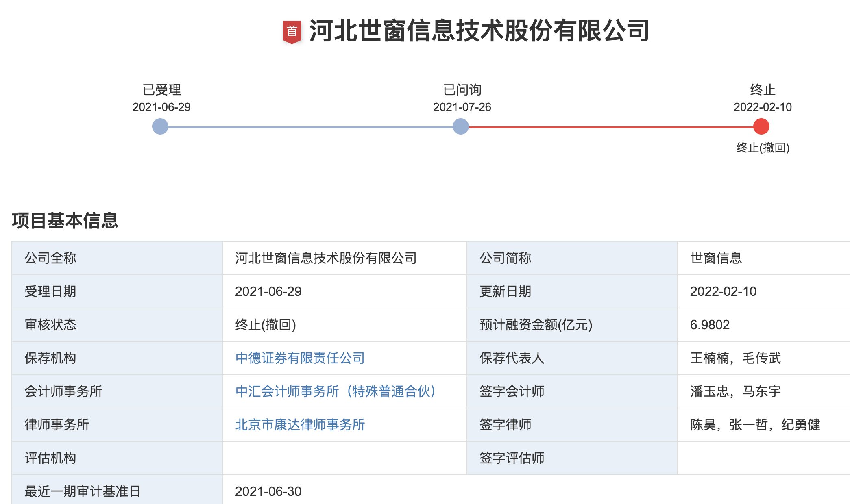
Task: Click the financing amount 6.9802
Action: click(x=710, y=325)
